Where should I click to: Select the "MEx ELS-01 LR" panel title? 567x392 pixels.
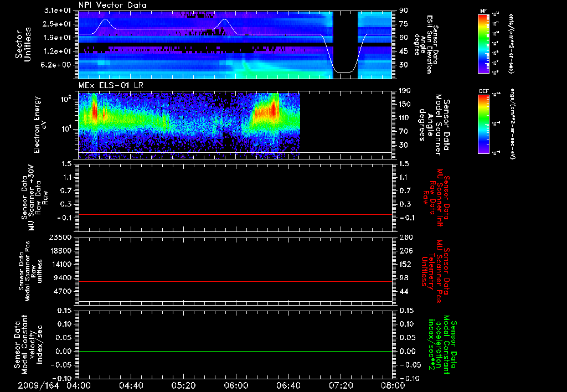point(111,86)
